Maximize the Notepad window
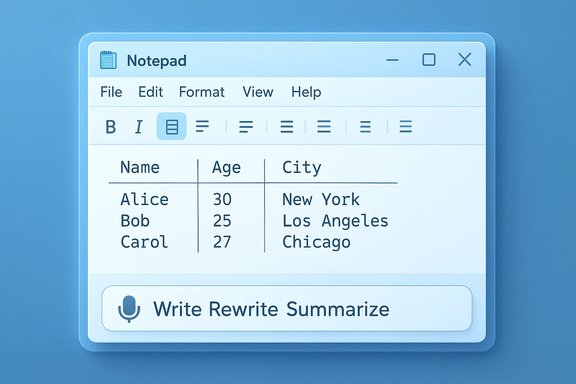Viewport: 576px width, 384px height. pyautogui.click(x=429, y=60)
